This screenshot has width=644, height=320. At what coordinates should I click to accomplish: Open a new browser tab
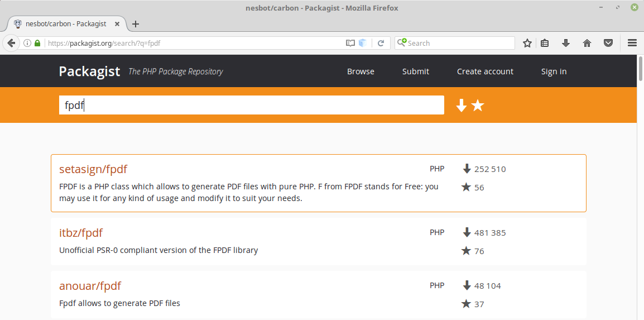pyautogui.click(x=135, y=24)
